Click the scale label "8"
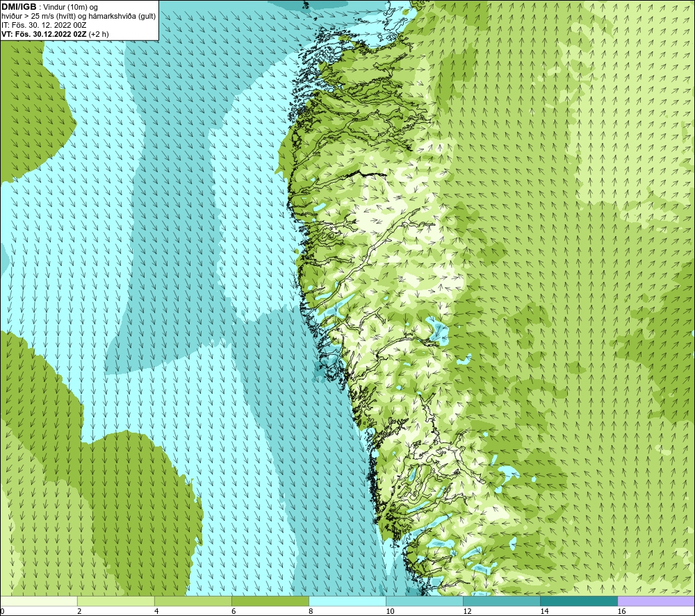Image resolution: width=695 pixels, height=616 pixels. [311, 611]
